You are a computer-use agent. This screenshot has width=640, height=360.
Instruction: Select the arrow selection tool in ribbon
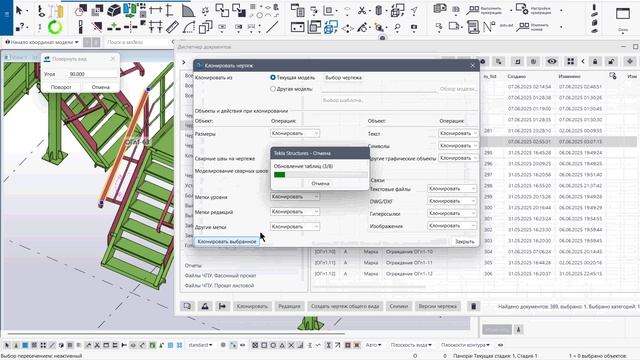(x=19, y=10)
